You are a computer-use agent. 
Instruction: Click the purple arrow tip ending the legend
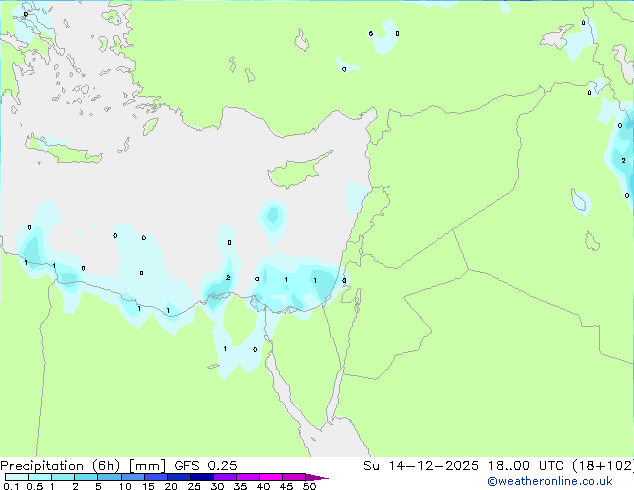tap(317, 477)
